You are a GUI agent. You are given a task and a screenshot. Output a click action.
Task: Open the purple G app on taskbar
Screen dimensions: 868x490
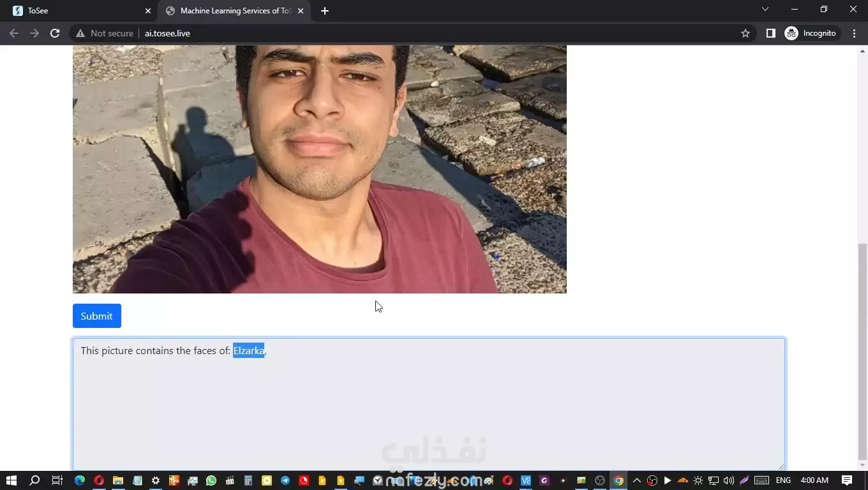pos(544,480)
